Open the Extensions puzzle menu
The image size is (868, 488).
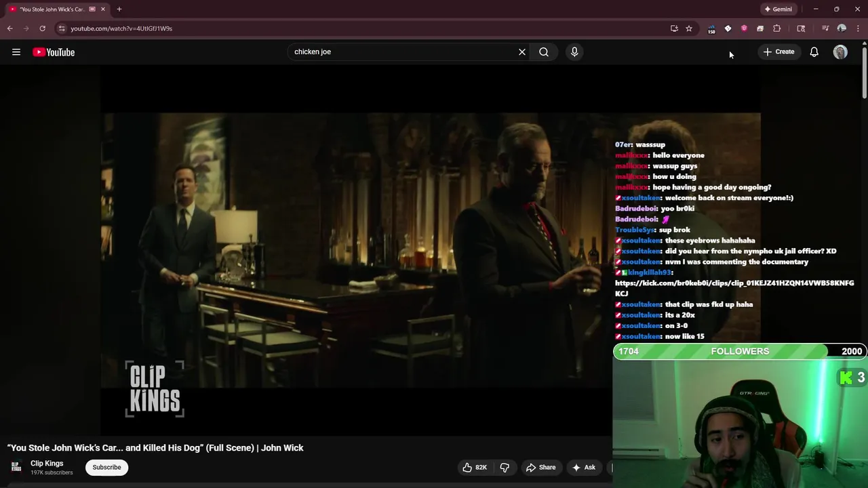point(777,28)
